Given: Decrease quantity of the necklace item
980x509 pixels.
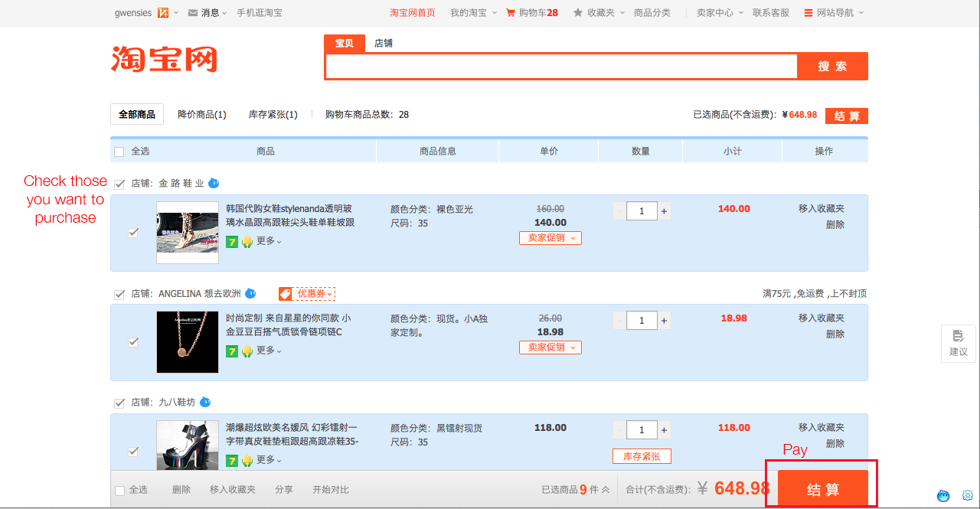Looking at the screenshot, I should [x=619, y=321].
